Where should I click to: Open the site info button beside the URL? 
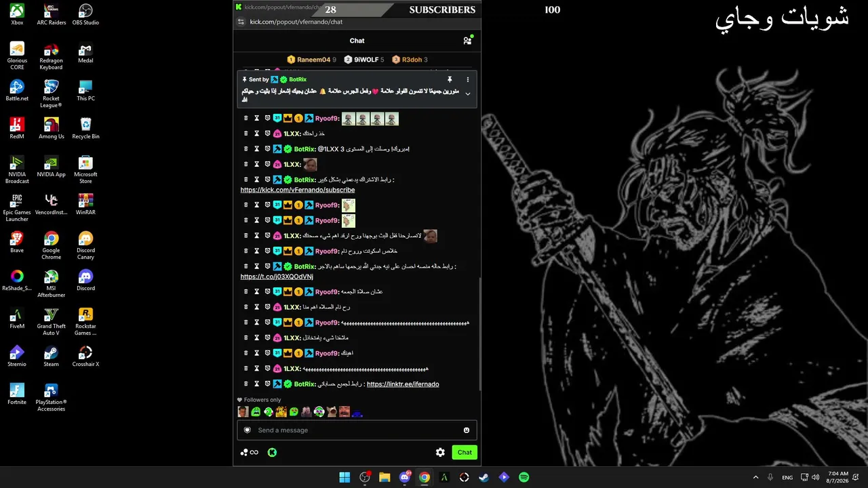tap(240, 22)
